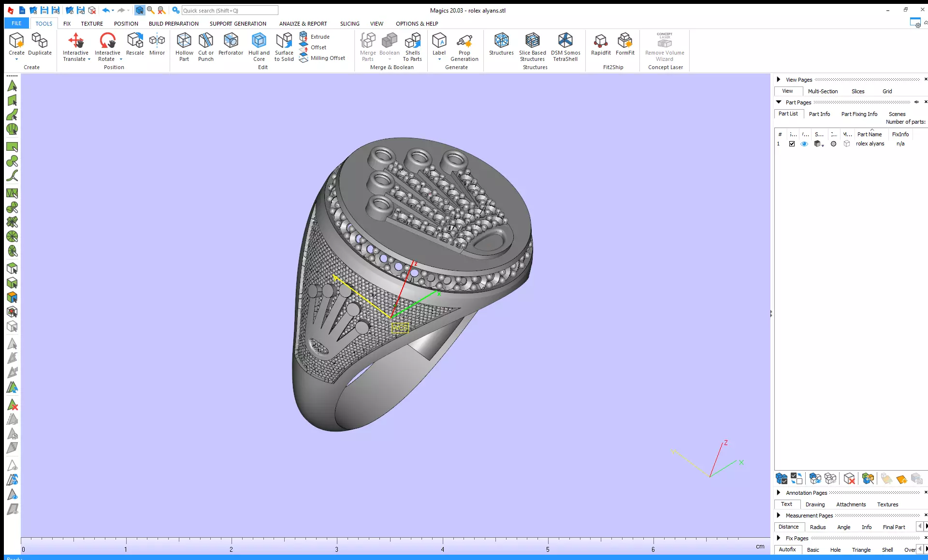Click the Offset tool
928x560 pixels.
click(313, 47)
